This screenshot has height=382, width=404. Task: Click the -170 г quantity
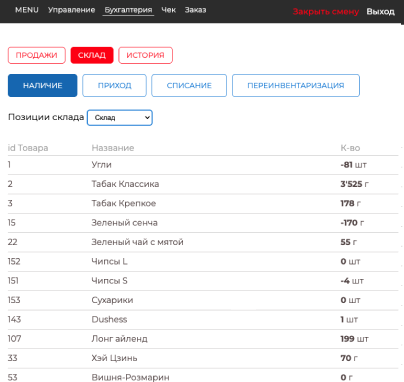[x=352, y=223]
